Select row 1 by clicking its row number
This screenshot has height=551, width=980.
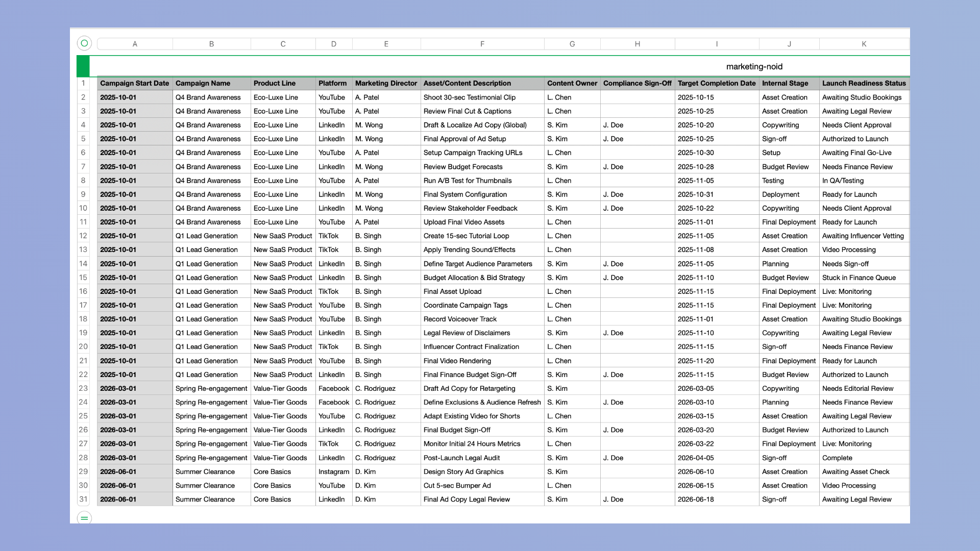click(84, 83)
